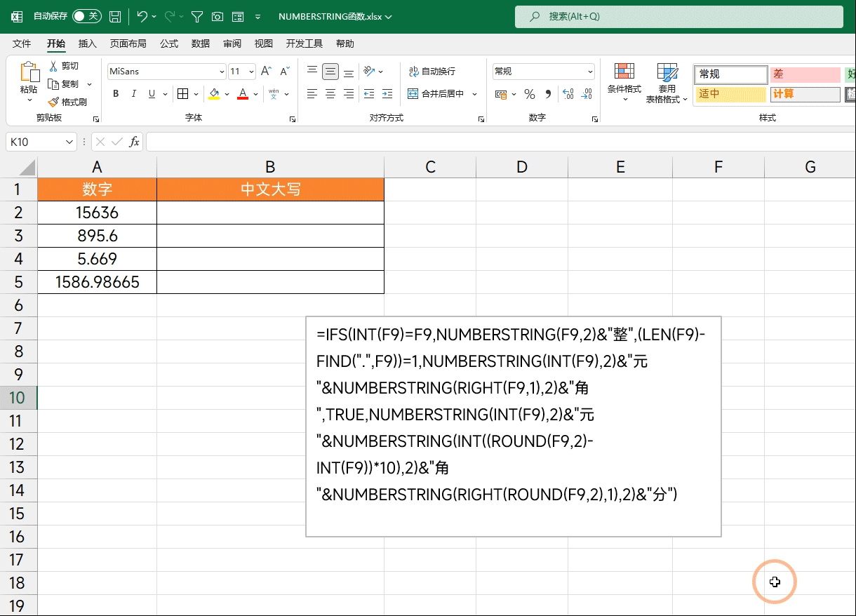The image size is (856, 616).
Task: Open Conditional Formatting (条件格式) menu
Action: tap(624, 83)
